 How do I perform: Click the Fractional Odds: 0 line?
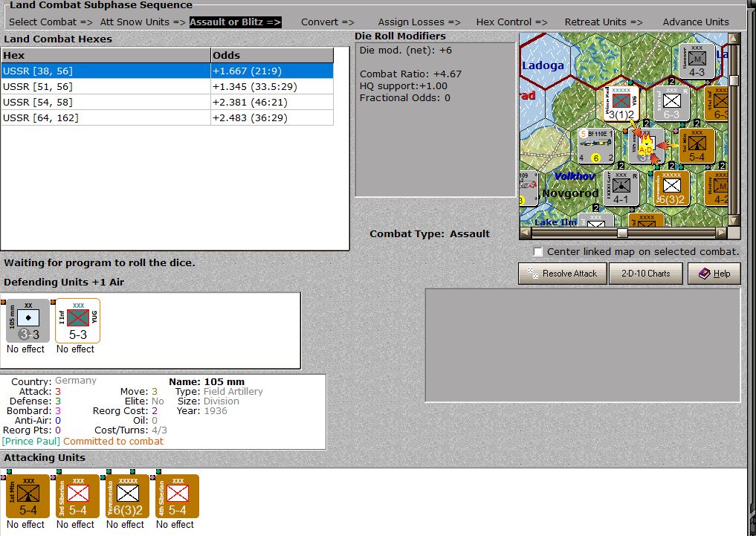coord(404,98)
